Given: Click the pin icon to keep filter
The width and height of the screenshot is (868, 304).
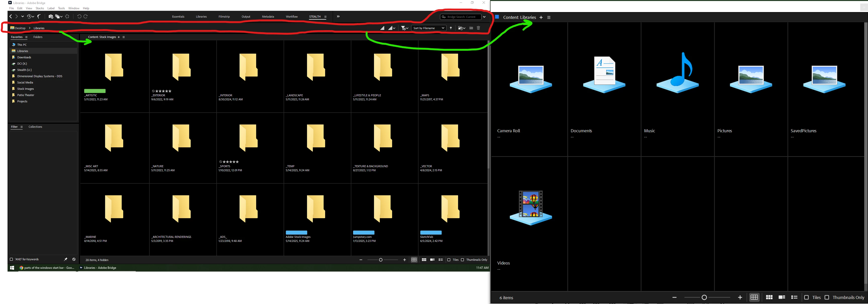Looking at the screenshot, I should (66, 259).
